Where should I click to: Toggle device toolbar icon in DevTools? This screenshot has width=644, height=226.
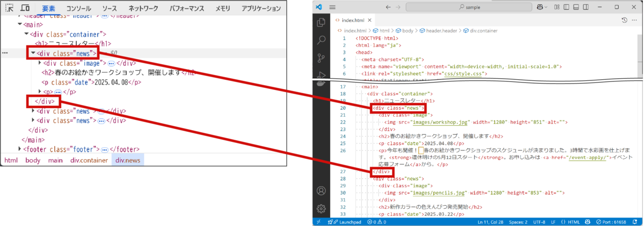click(25, 8)
